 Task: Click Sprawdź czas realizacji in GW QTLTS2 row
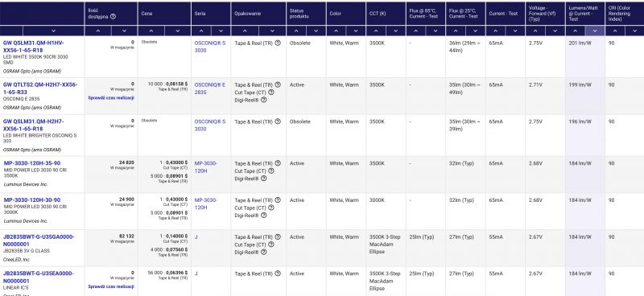[x=111, y=98]
